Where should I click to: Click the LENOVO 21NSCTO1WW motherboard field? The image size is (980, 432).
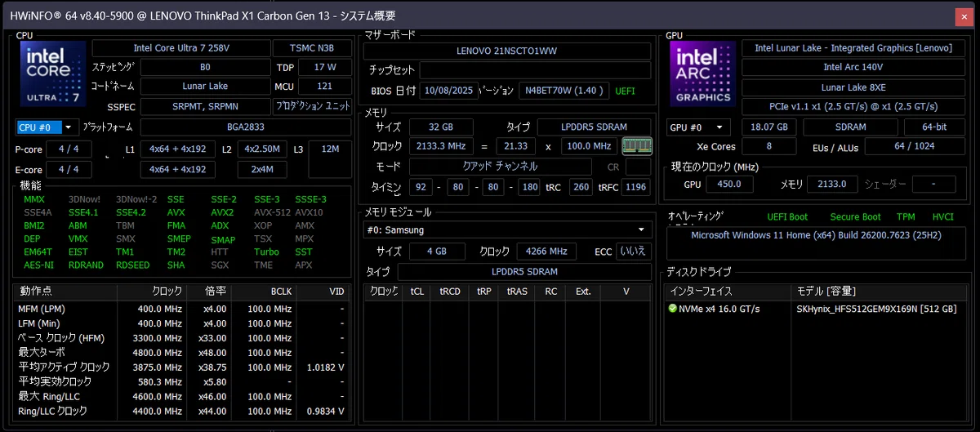click(508, 51)
